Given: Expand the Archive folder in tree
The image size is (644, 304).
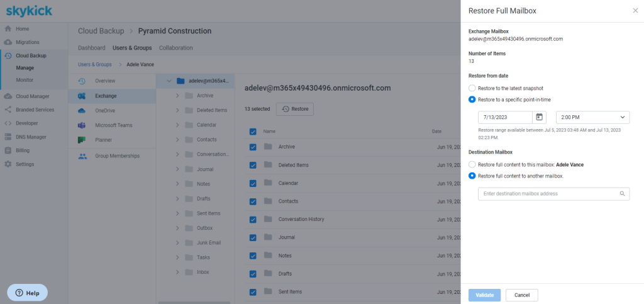Looking at the screenshot, I should (177, 96).
